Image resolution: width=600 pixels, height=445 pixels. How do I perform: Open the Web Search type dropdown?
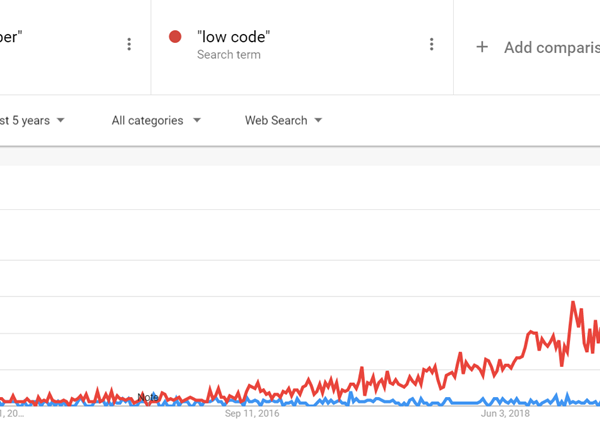[x=284, y=121]
